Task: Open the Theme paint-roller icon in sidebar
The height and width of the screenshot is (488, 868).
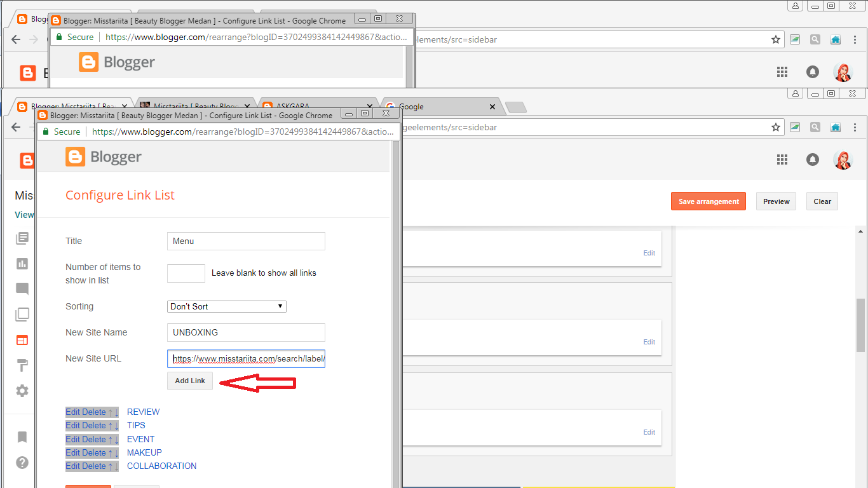Action: (22, 365)
